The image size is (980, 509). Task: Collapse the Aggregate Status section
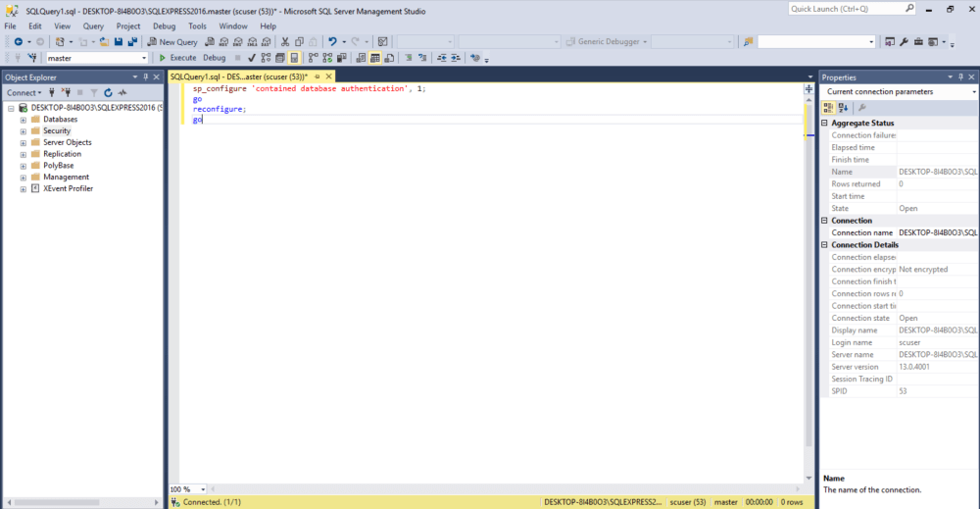coord(824,123)
